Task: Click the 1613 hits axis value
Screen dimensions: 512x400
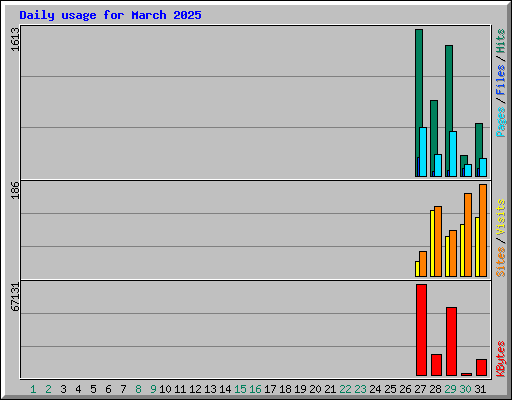Action: 15,40
